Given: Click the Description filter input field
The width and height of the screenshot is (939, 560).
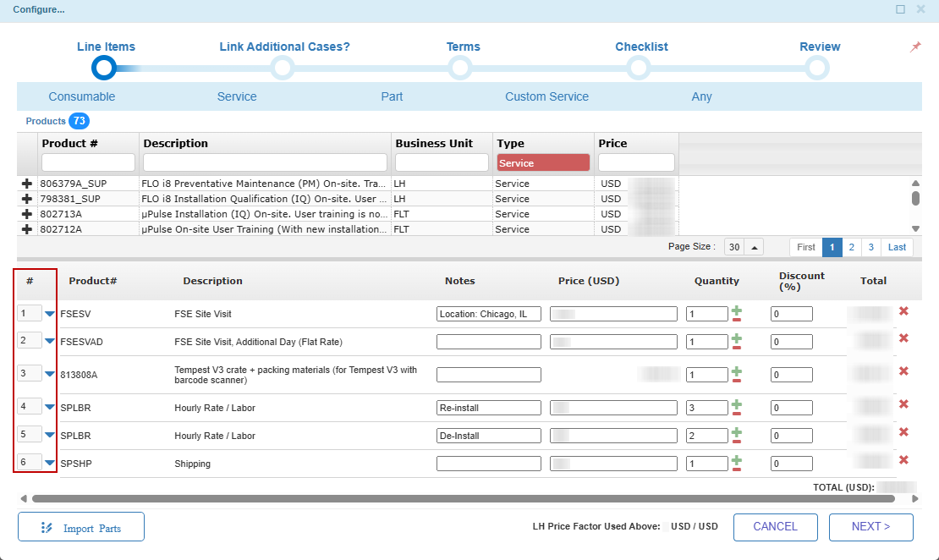Looking at the screenshot, I should (265, 162).
